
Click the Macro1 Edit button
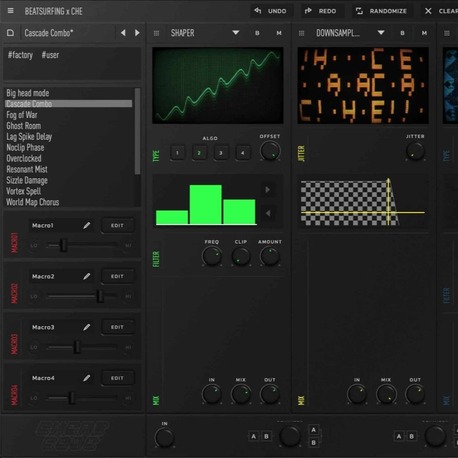[x=117, y=226]
